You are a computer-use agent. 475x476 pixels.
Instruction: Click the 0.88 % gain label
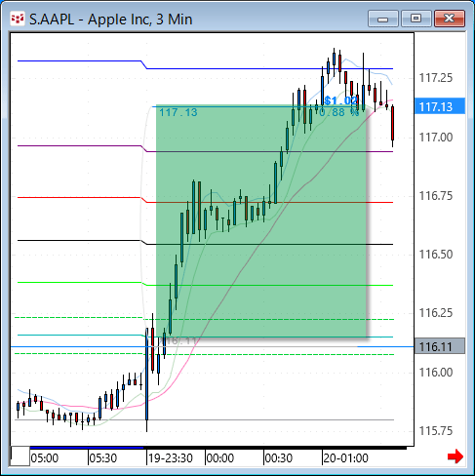338,112
